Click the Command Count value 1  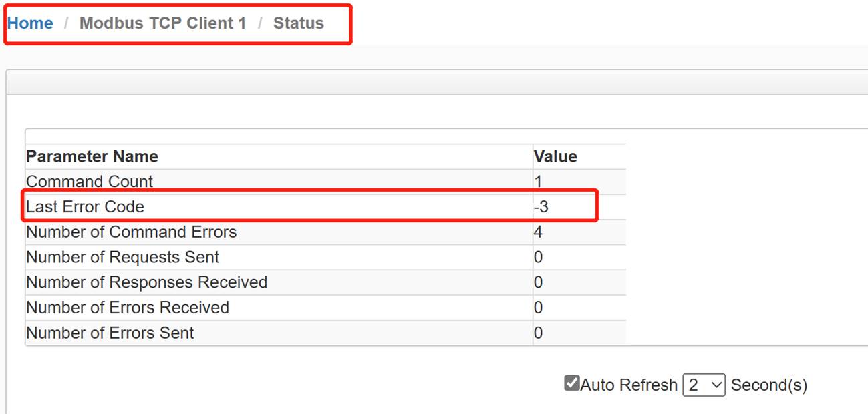(x=539, y=182)
